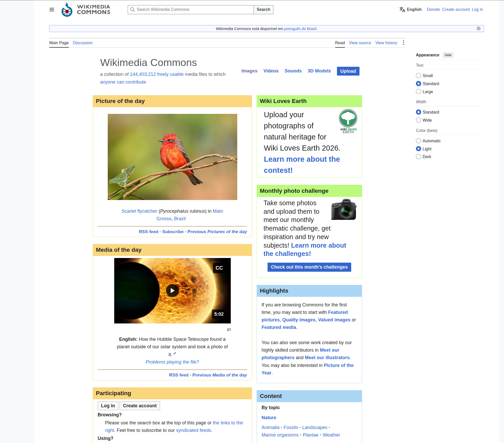This screenshot has width=504, height=443.
Task: Click the enlarge icon below the video
Action: tap(229, 330)
